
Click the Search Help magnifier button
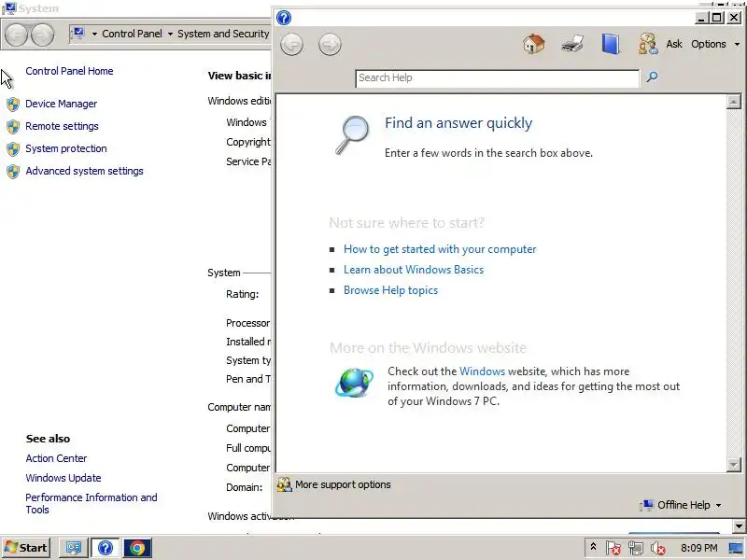pyautogui.click(x=652, y=77)
